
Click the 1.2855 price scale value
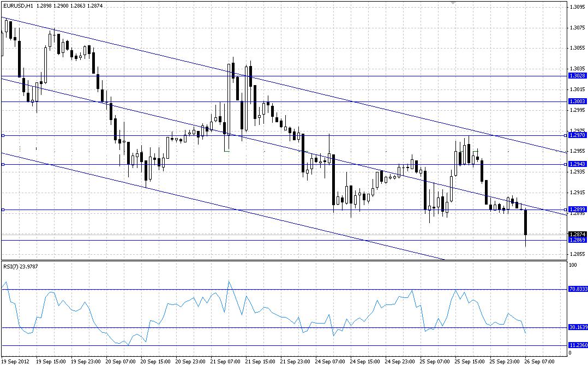[578, 254]
